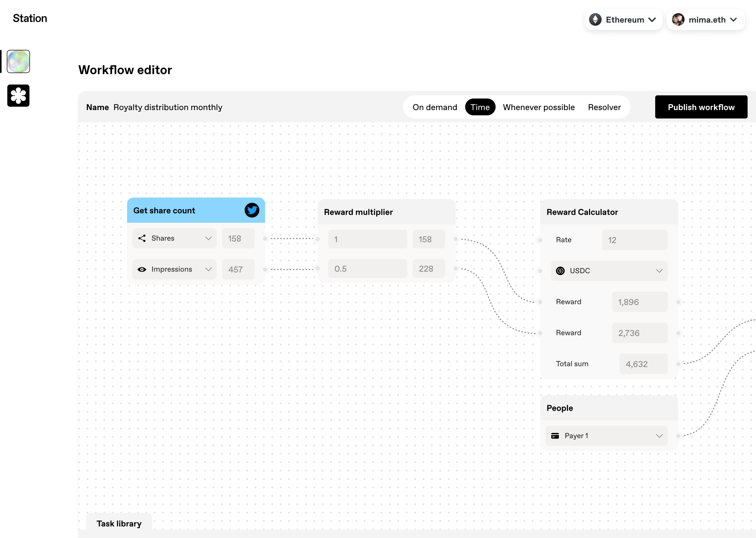Click the Twitter icon on Get share count

[251, 210]
